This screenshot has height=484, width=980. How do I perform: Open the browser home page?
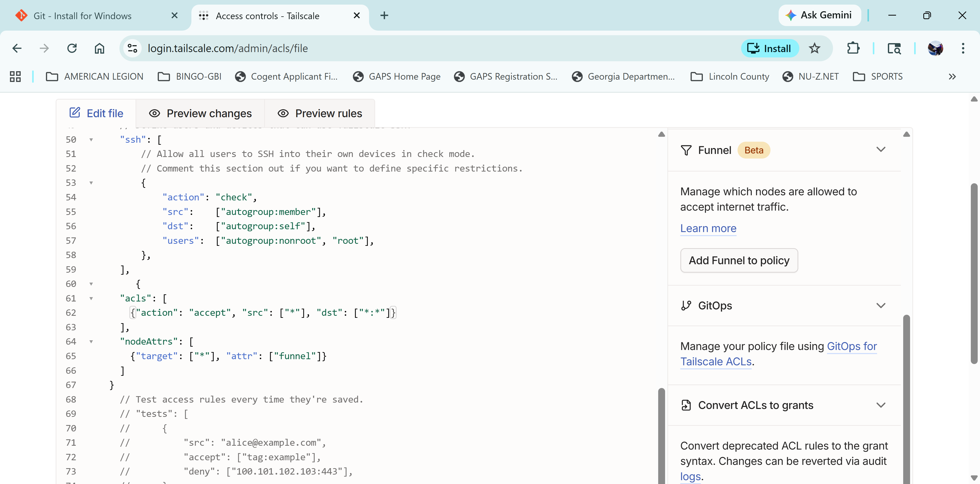pyautogui.click(x=99, y=48)
